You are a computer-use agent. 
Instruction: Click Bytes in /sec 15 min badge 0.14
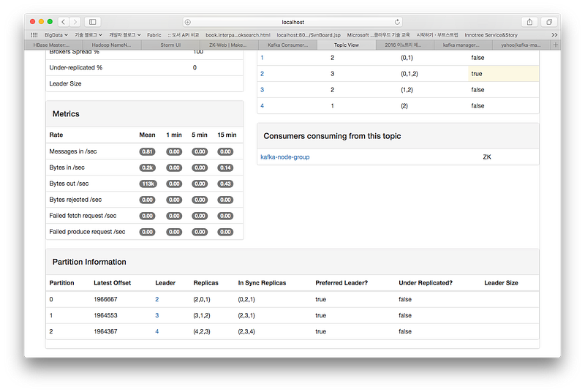pos(225,167)
